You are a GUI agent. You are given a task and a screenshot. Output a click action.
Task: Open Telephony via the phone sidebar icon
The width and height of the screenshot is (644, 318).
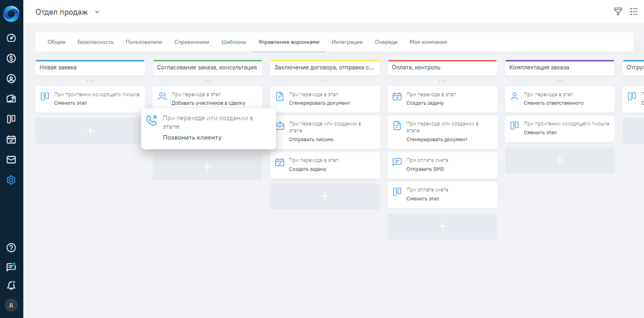click(x=11, y=99)
